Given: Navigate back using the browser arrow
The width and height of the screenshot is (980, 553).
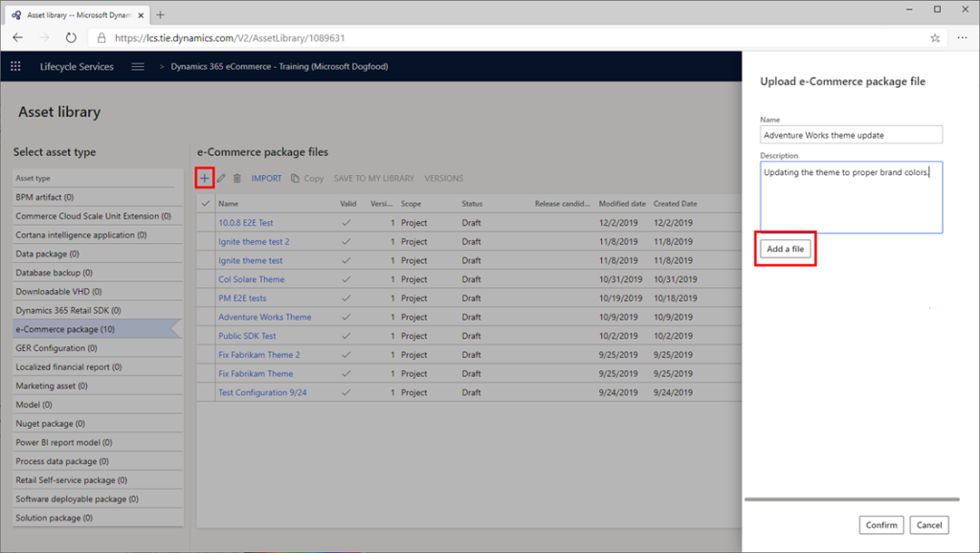Looking at the screenshot, I should tap(17, 39).
